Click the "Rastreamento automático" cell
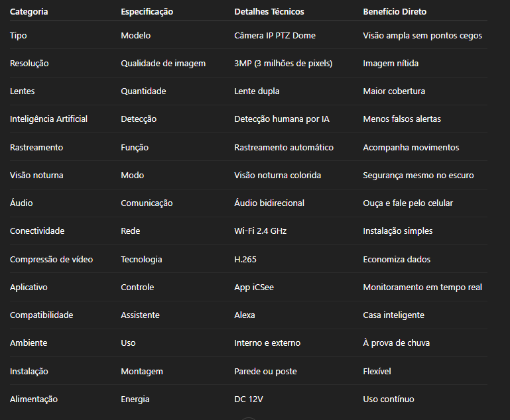The image size is (510, 420). 284,148
